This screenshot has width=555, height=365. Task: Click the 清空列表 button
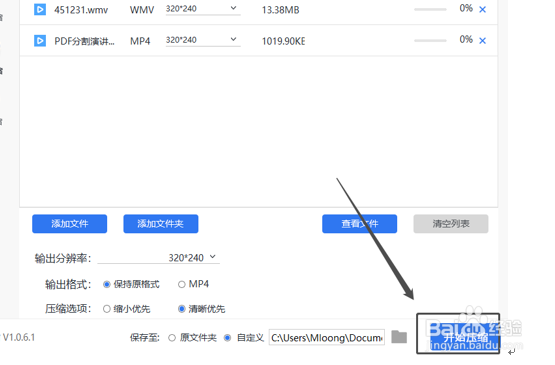click(451, 224)
